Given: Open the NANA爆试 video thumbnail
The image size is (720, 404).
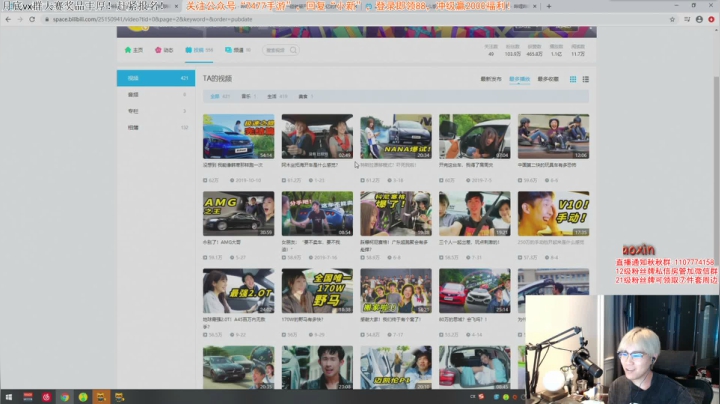Looking at the screenshot, I should click(x=396, y=136).
